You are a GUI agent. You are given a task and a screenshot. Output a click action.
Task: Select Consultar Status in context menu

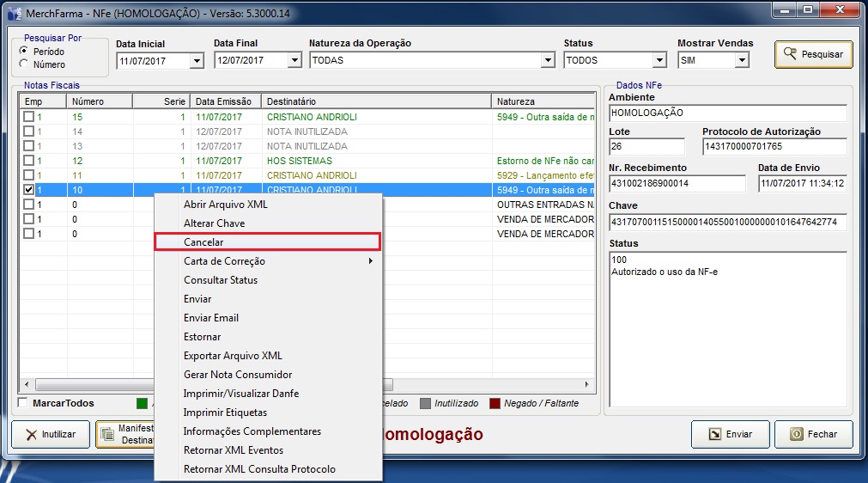221,280
